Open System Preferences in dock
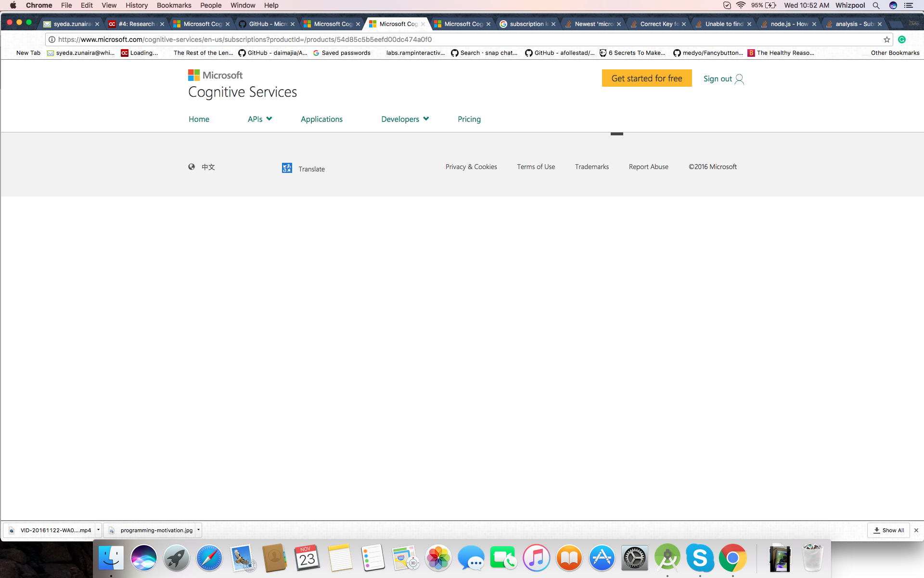Screen dimensions: 924x578 tap(635, 558)
